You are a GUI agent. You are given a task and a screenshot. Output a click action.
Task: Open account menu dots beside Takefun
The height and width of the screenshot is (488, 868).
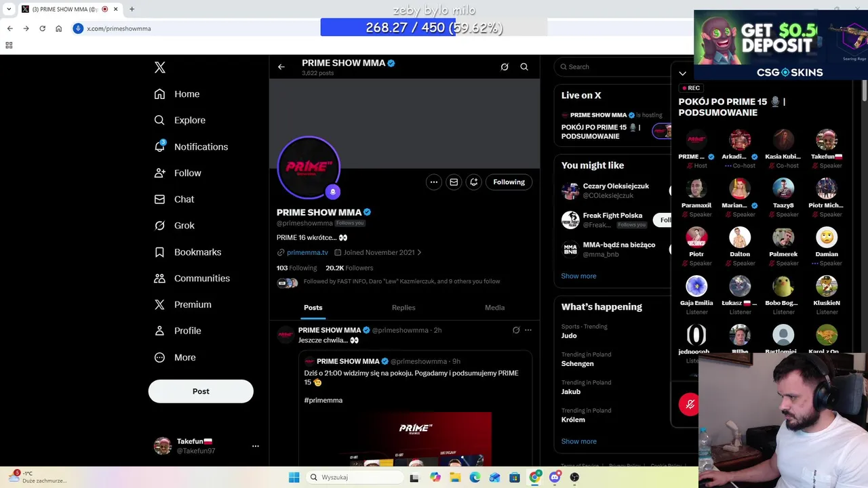tap(256, 446)
